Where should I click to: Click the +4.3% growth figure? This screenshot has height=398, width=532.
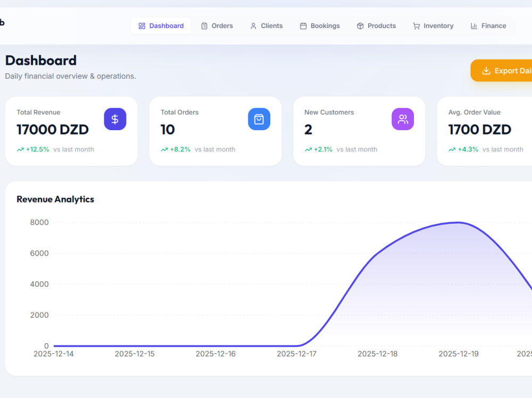(x=468, y=149)
